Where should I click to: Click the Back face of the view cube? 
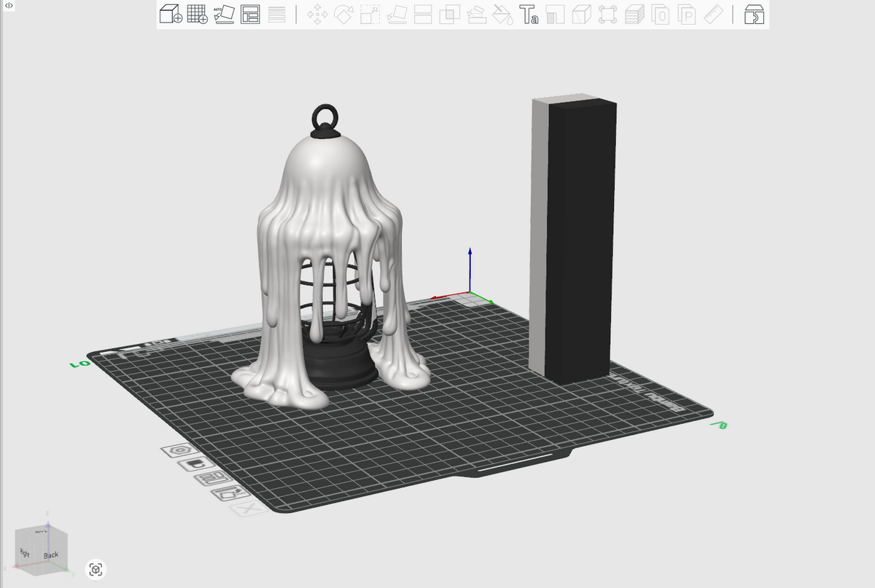click(51, 555)
